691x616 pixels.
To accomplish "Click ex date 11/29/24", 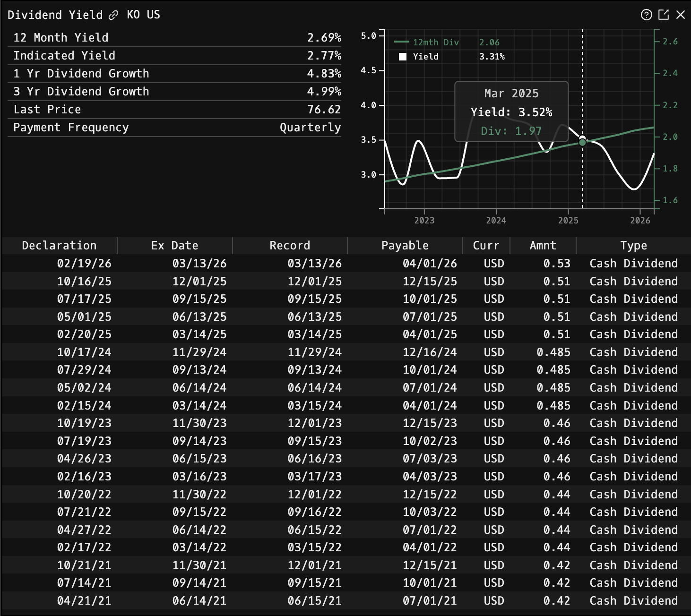I will tap(199, 352).
